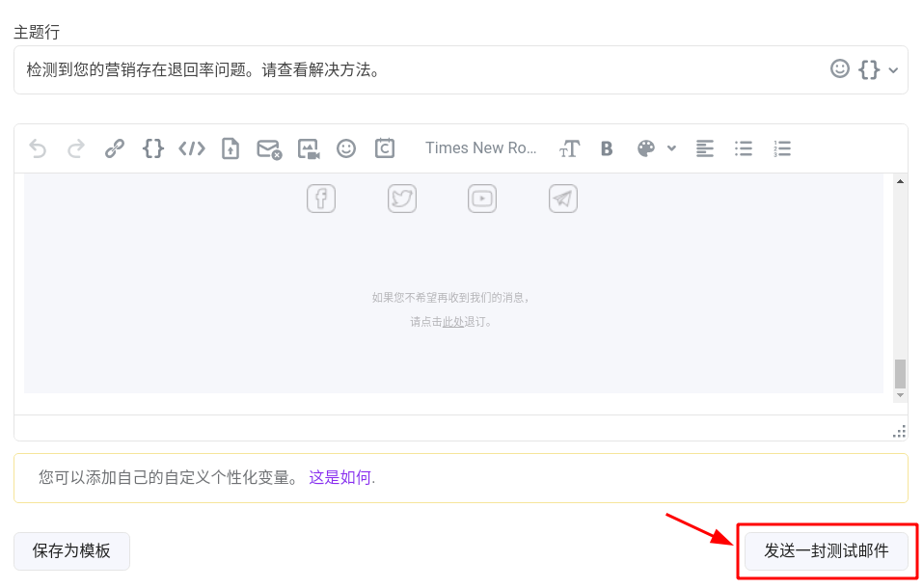Click the editor scrollbar down arrow
923x588 pixels.
tap(900, 395)
